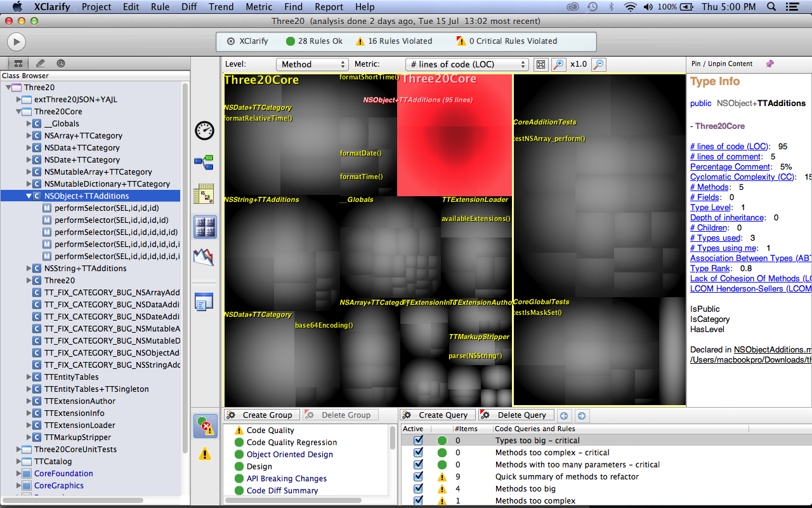Viewport: 812px width, 508px height.
Task: Open the trend chart view icon
Action: pos(204,257)
